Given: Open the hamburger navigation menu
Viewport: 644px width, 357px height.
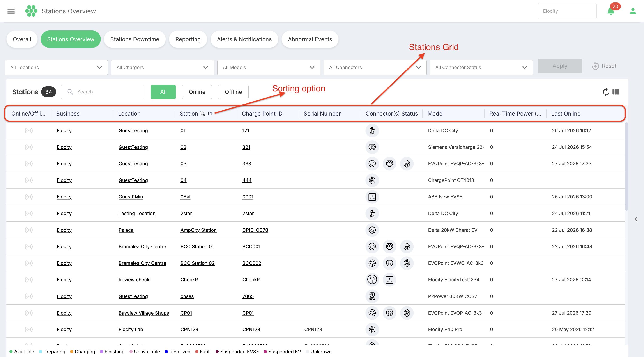Looking at the screenshot, I should click(11, 11).
